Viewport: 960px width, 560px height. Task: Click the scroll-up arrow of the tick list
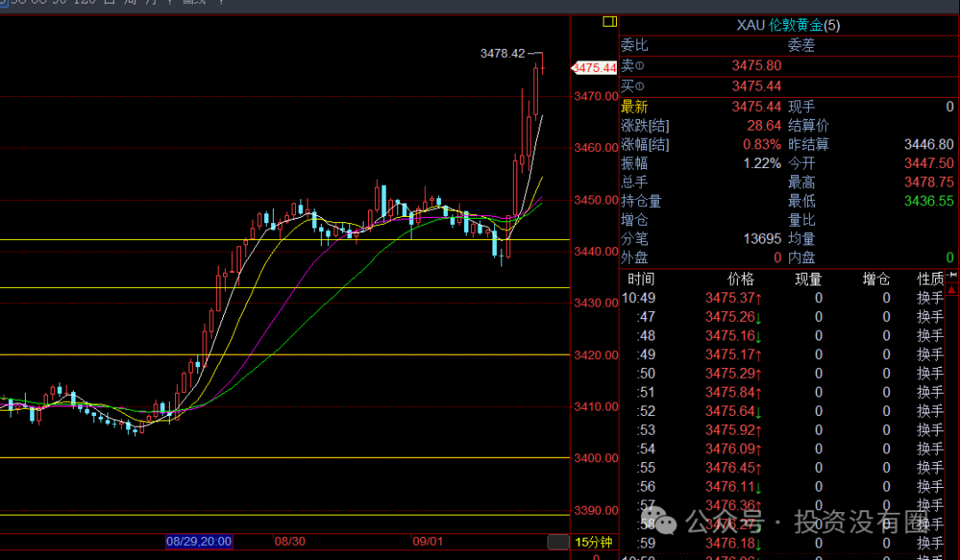pos(952,290)
